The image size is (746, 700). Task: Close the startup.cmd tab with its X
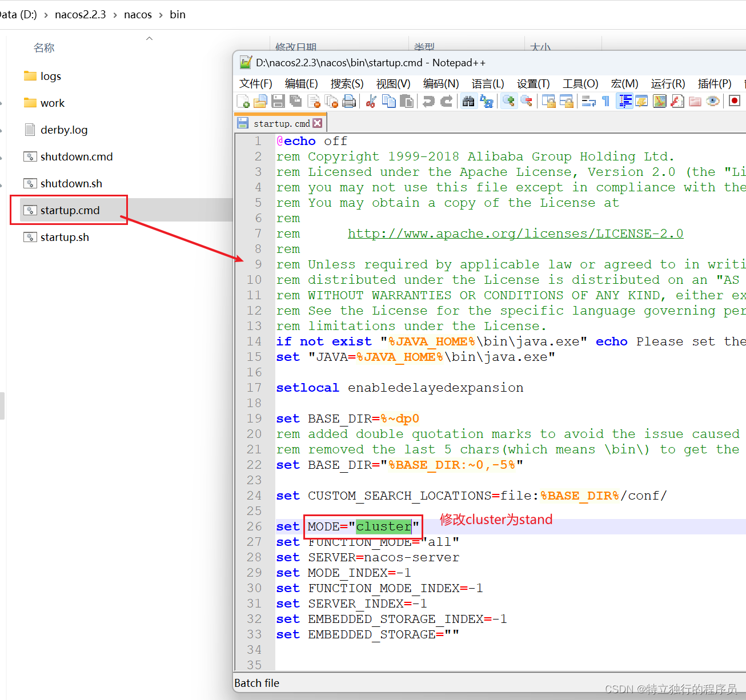point(318,123)
